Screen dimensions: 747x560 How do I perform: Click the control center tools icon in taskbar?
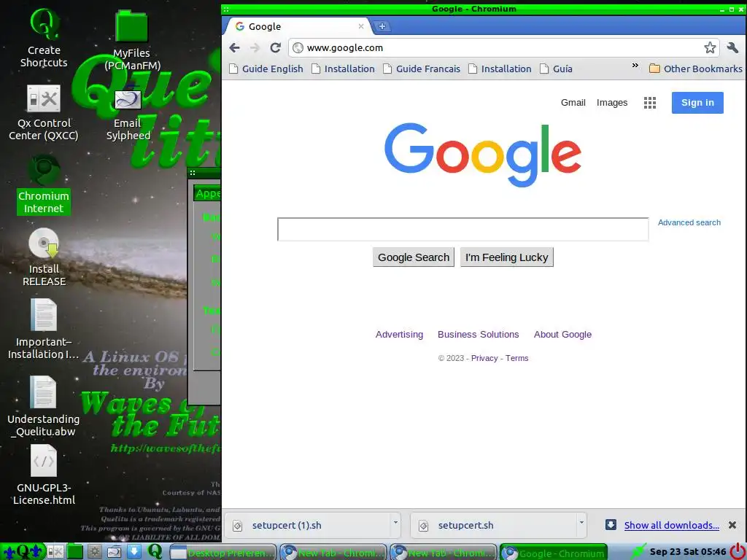tap(55, 552)
